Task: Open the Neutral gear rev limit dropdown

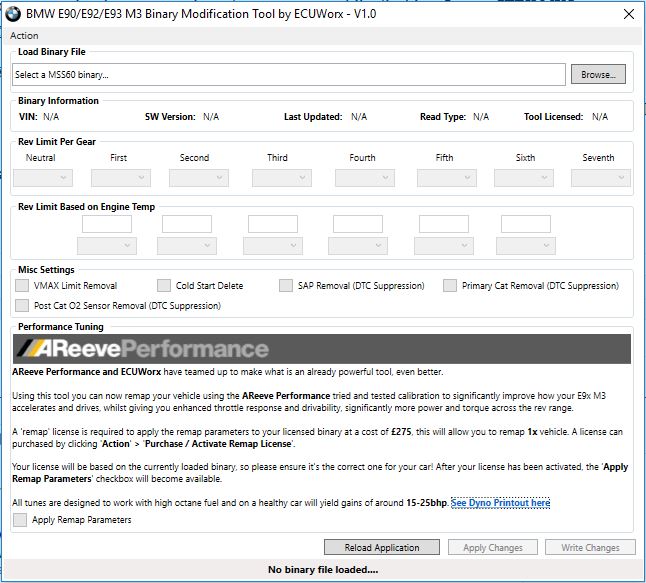Action: [x=43, y=178]
